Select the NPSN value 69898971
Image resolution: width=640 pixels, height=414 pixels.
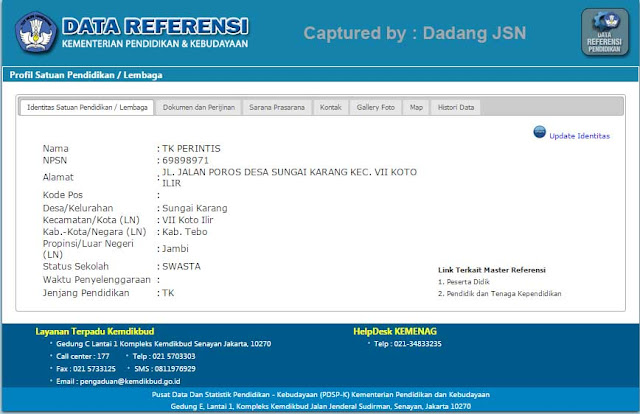185,160
